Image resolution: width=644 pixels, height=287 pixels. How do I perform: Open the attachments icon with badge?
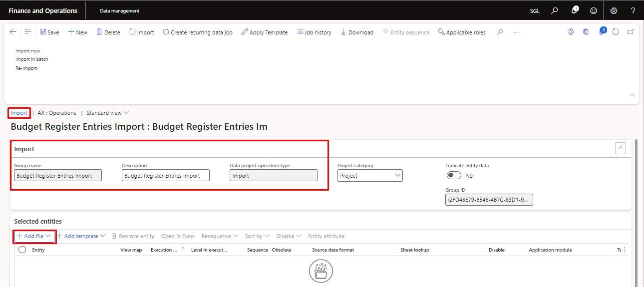tap(602, 31)
